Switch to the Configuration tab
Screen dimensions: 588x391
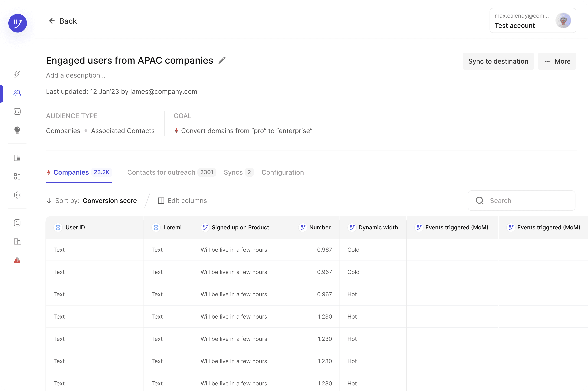[x=283, y=172]
